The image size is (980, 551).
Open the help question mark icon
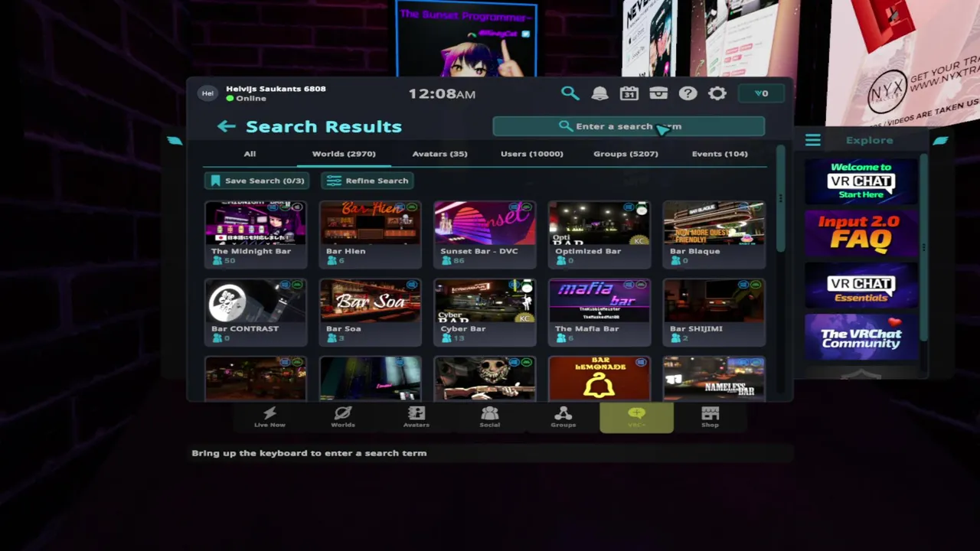click(688, 93)
